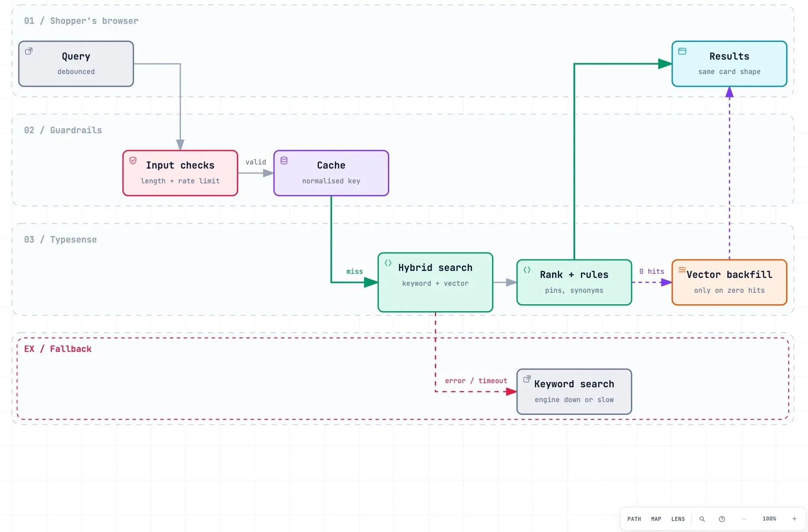
Task: Click the lines icon on Vector backfill
Action: tap(682, 270)
